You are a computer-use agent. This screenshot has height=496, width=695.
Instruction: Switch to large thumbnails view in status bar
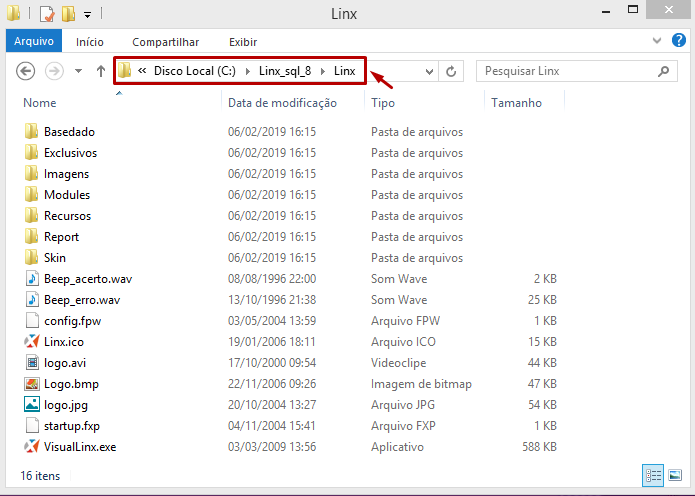click(x=675, y=476)
